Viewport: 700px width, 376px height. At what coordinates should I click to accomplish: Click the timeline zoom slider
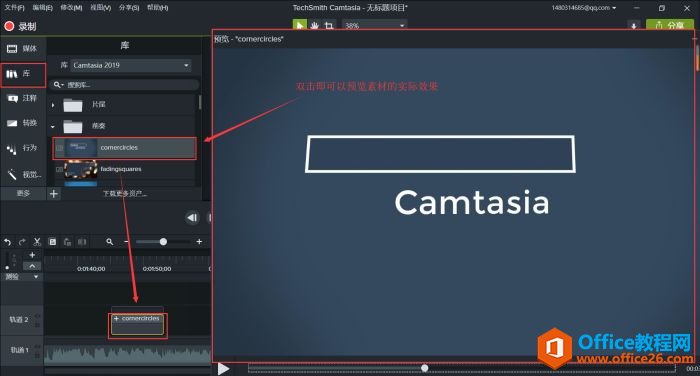pyautogui.click(x=163, y=242)
